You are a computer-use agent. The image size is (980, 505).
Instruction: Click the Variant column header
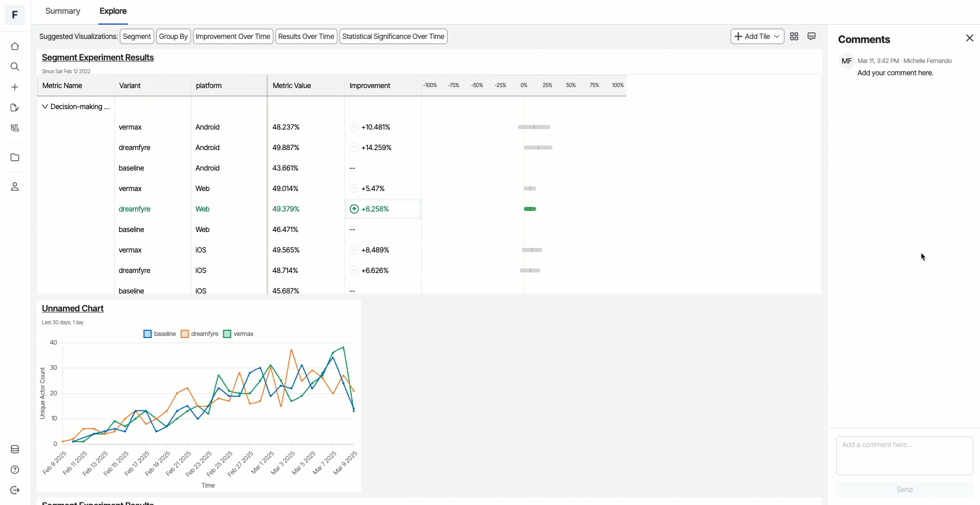pos(153,86)
